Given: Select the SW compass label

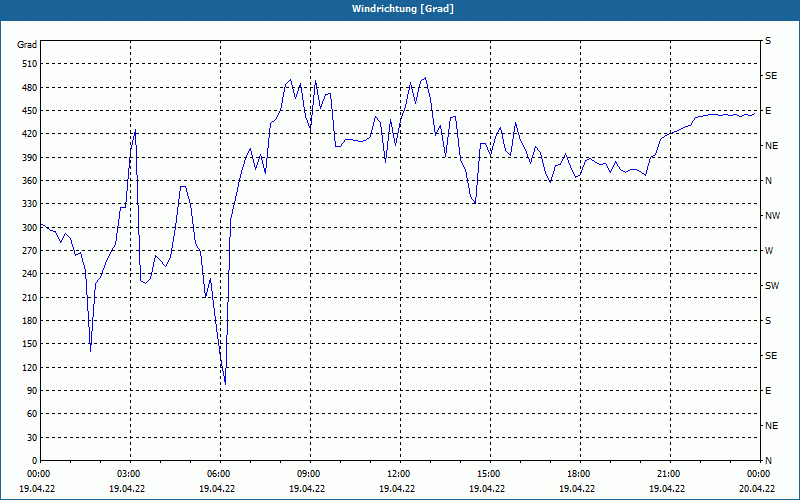Looking at the screenshot, I should tap(772, 286).
